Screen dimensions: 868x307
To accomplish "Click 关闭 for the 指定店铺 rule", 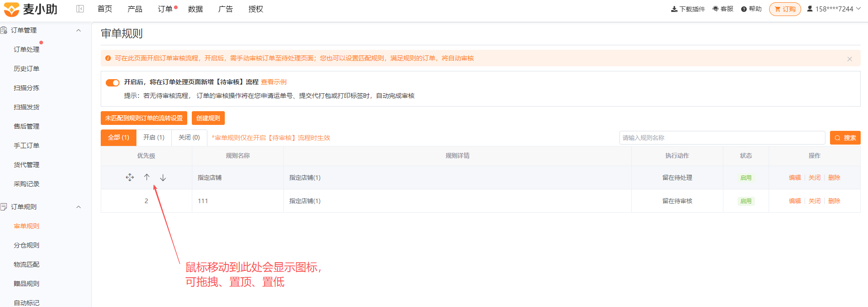I will (x=814, y=178).
